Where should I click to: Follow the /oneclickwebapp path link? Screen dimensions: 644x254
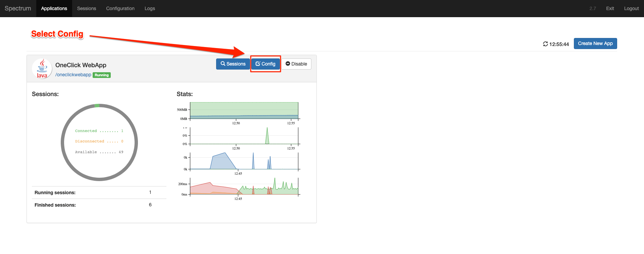coord(73,75)
